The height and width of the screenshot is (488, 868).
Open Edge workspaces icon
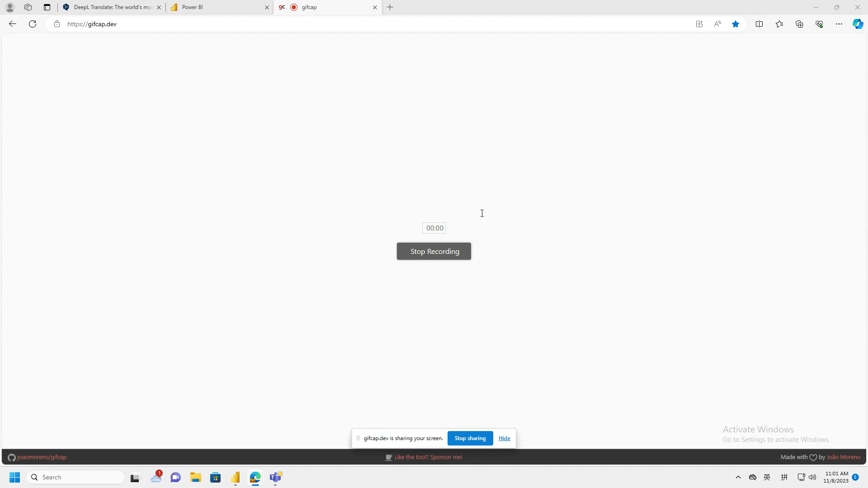coord(28,7)
